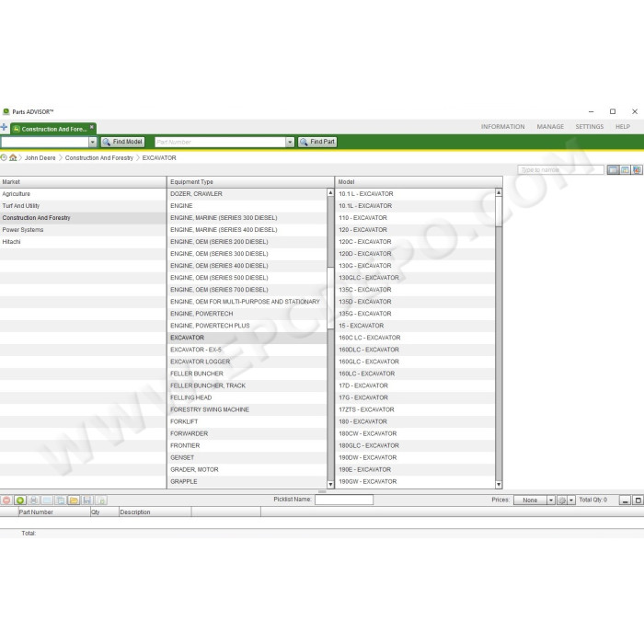Click Equipment Type column header
Image resolution: width=644 pixels, height=644 pixels.
250,182
